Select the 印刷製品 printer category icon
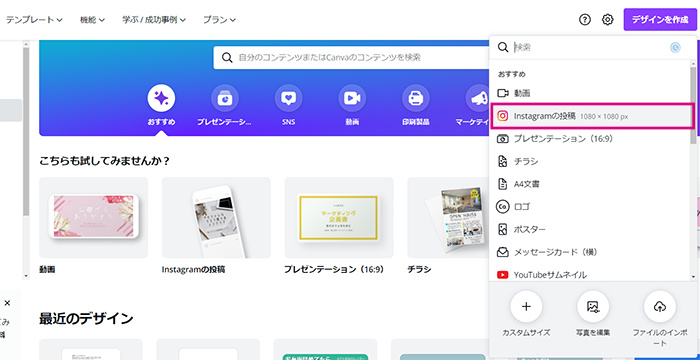The image size is (700, 360). pyautogui.click(x=416, y=98)
